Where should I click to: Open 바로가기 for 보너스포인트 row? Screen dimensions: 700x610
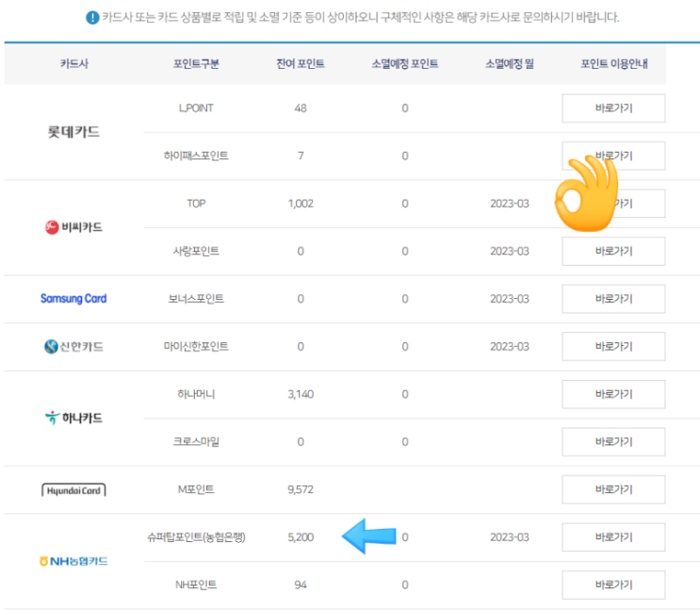613,299
